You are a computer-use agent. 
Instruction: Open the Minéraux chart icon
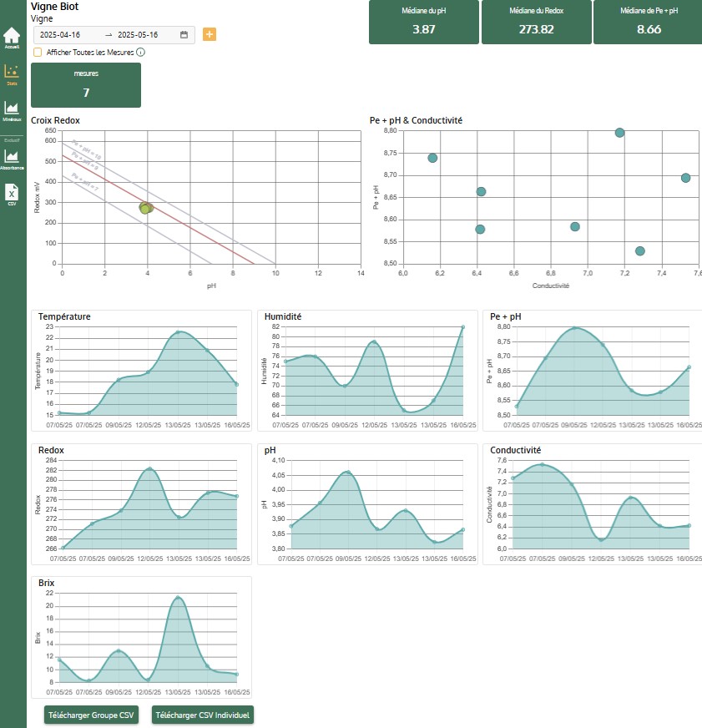(x=12, y=111)
